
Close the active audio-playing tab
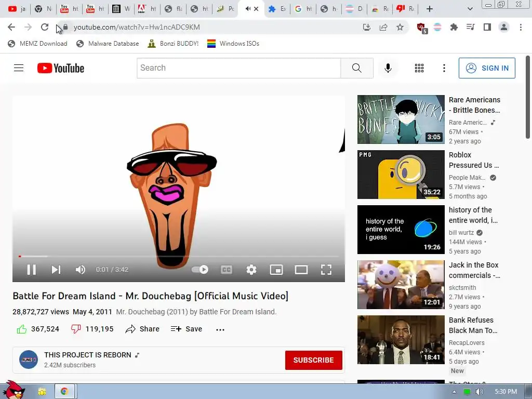(256, 9)
